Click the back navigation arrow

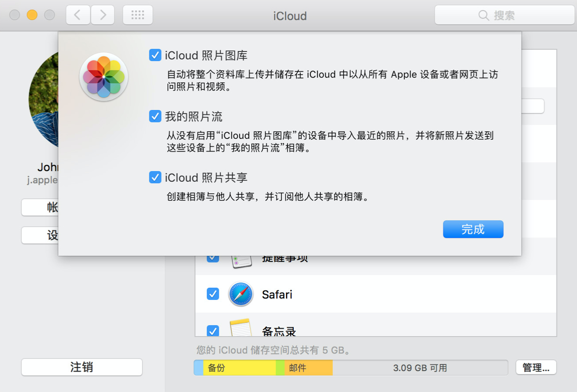(x=78, y=14)
